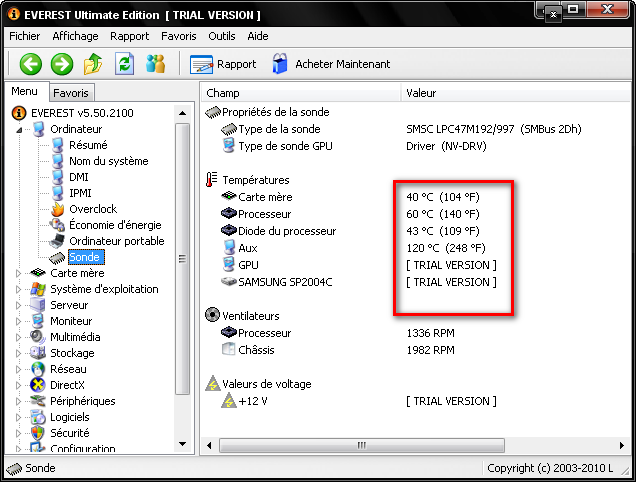Image resolution: width=636 pixels, height=482 pixels.
Task: Expand the Périphériques tree node
Action: [x=18, y=401]
